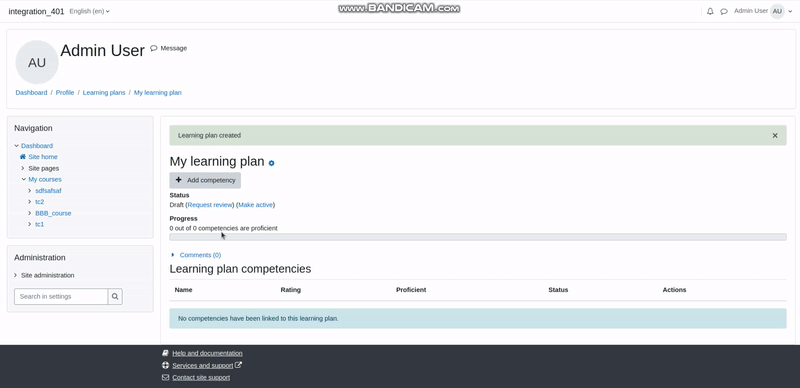Image resolution: width=800 pixels, height=388 pixels.
Task: Expand the tc1 course arrow
Action: 30,224
